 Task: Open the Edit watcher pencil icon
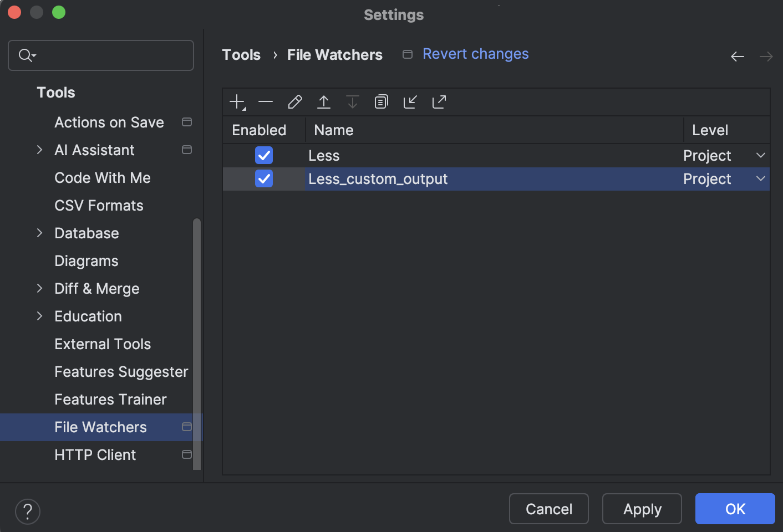(294, 101)
